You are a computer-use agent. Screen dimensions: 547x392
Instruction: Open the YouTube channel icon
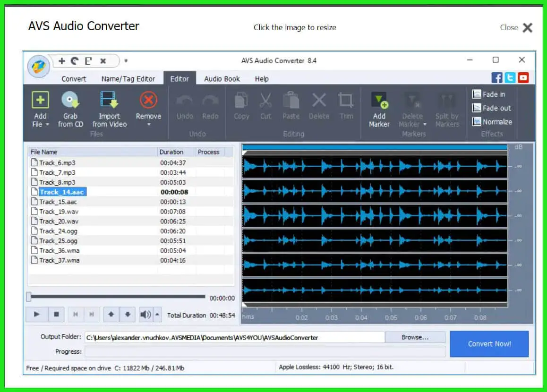pyautogui.click(x=523, y=78)
